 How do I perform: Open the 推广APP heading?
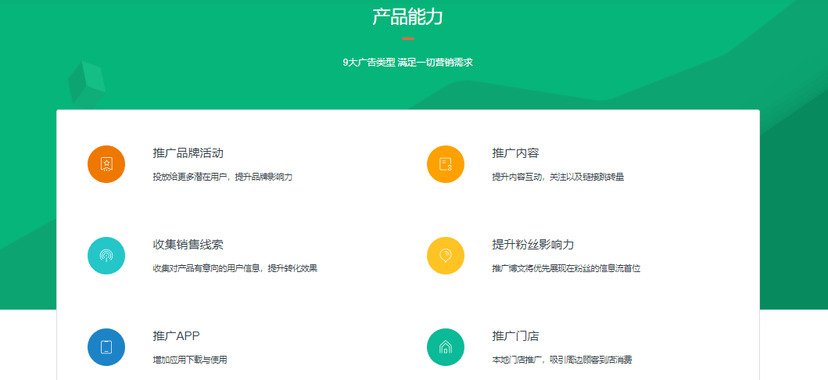(x=176, y=336)
